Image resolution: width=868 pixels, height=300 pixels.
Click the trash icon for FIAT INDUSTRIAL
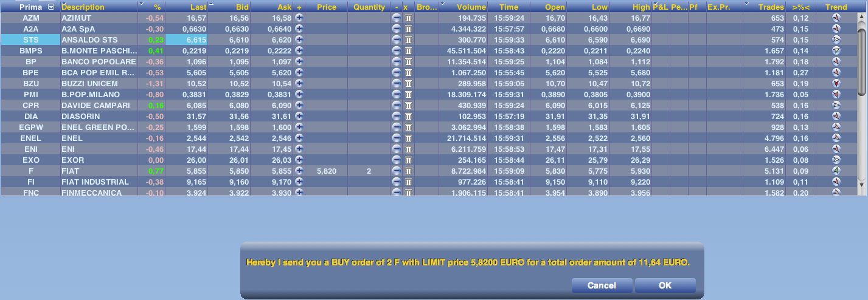(409, 182)
